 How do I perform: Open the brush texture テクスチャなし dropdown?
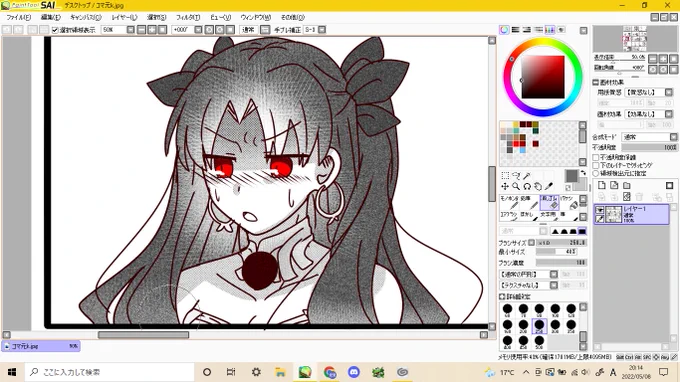[554, 285]
